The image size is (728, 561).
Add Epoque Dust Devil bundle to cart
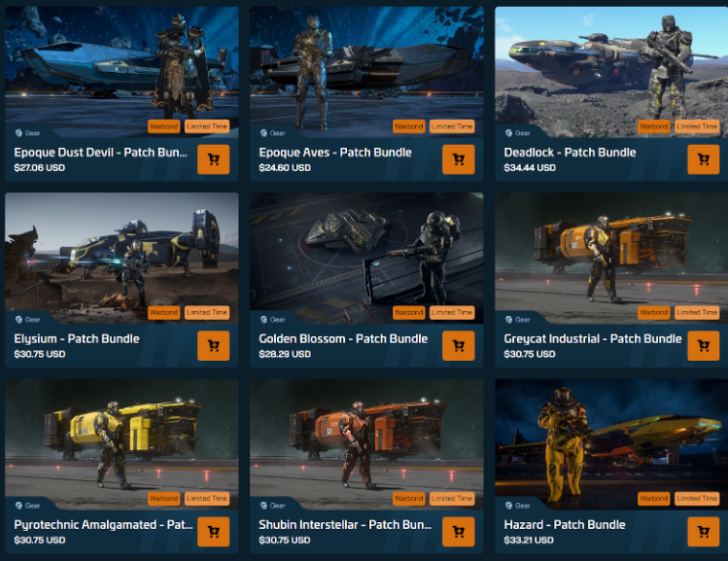point(214,159)
